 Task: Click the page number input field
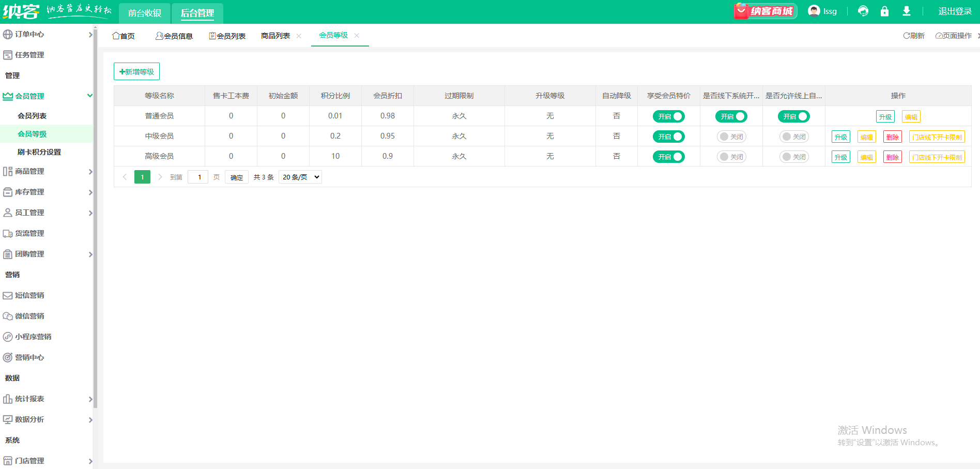[198, 177]
